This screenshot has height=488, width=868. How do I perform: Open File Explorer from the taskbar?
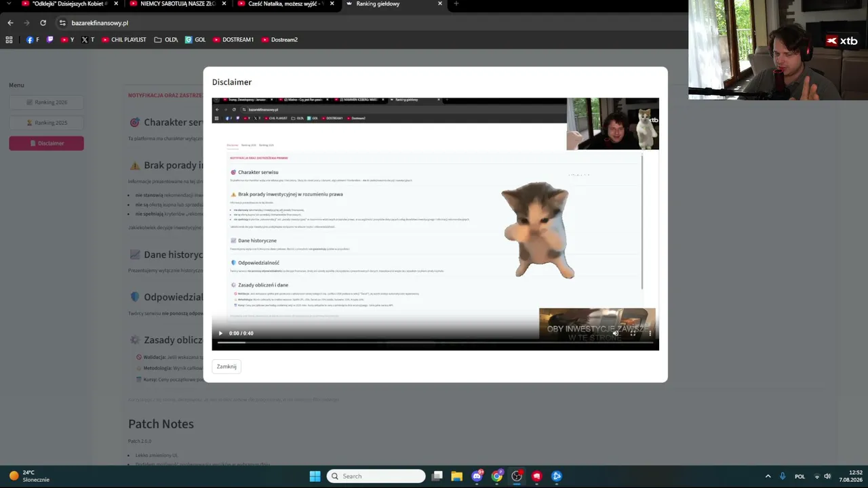(x=457, y=476)
